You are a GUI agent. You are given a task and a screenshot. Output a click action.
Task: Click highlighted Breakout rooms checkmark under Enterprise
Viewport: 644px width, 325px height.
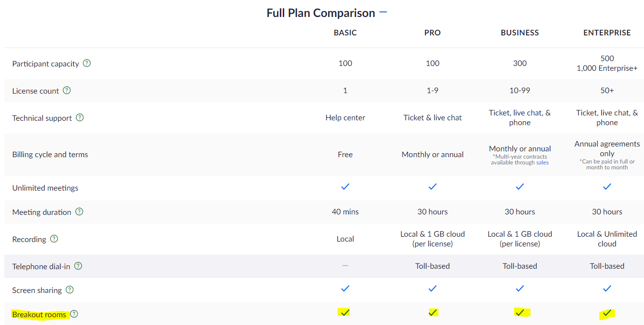click(x=607, y=313)
